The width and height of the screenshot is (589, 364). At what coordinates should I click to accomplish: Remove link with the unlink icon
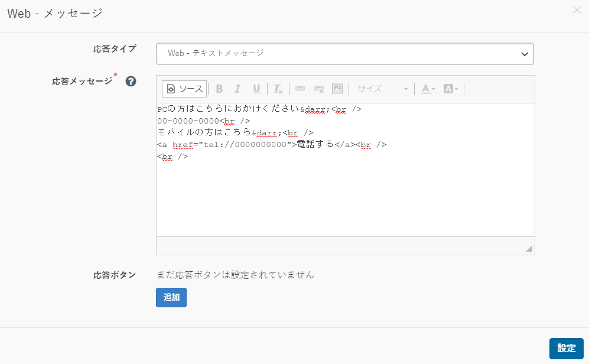[x=319, y=89]
